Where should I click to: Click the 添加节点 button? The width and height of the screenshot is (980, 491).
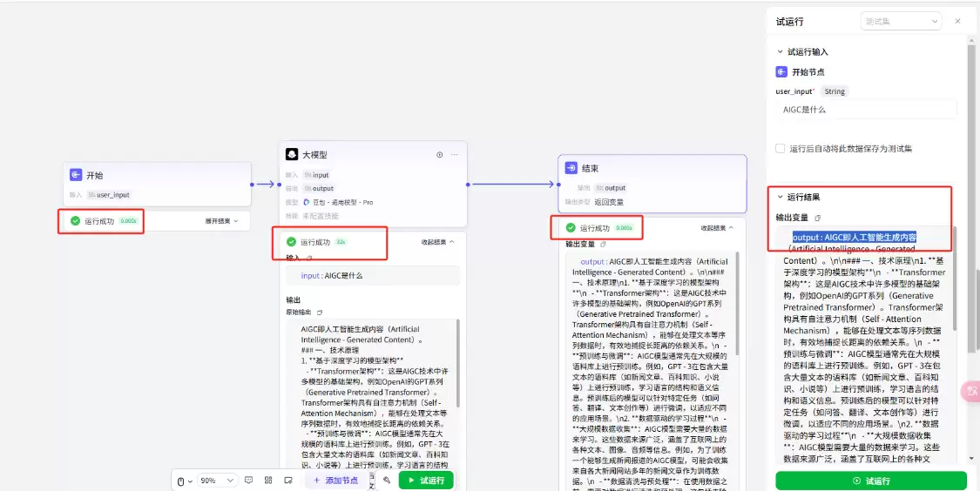336,481
